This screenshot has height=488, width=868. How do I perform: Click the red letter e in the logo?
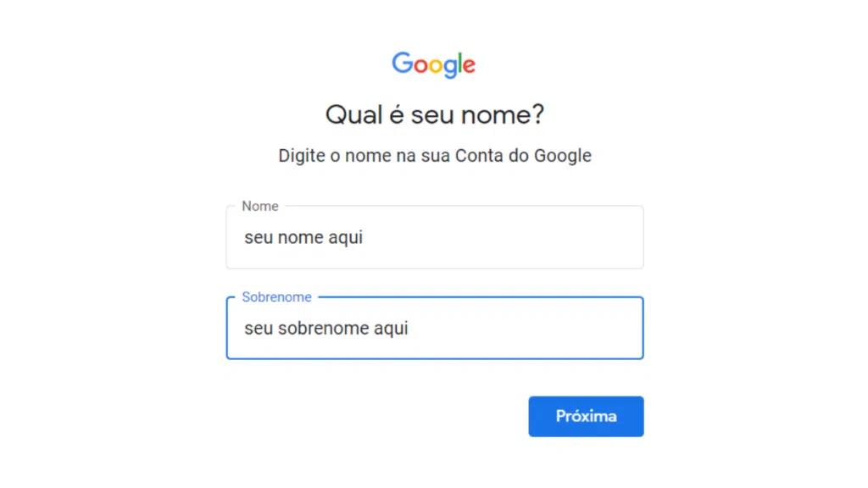click(x=469, y=67)
